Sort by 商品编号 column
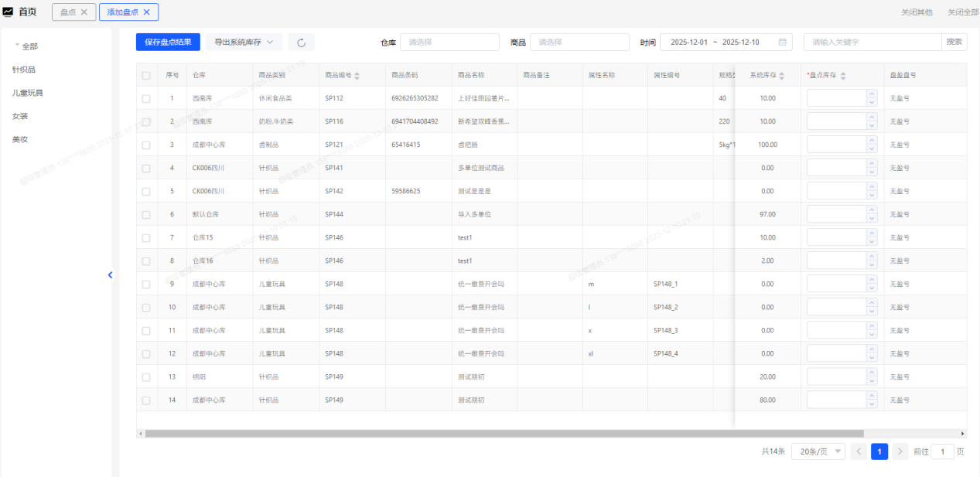This screenshot has width=980, height=477. point(357,76)
